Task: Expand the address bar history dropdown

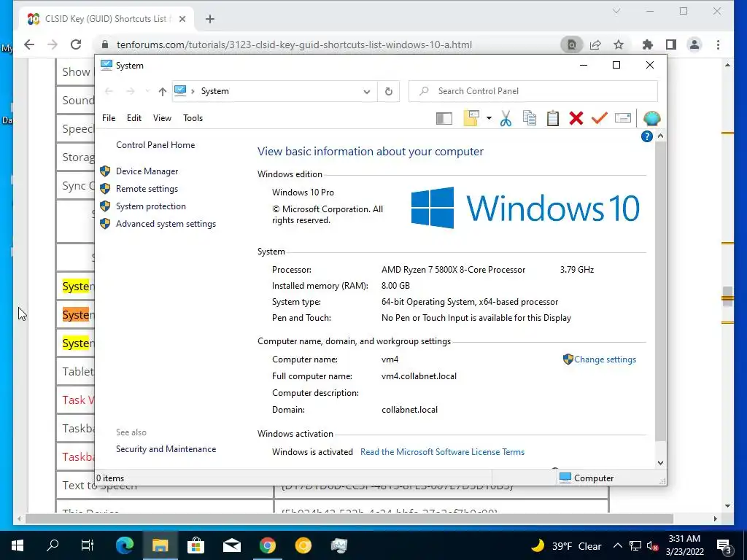Action: tap(366, 91)
